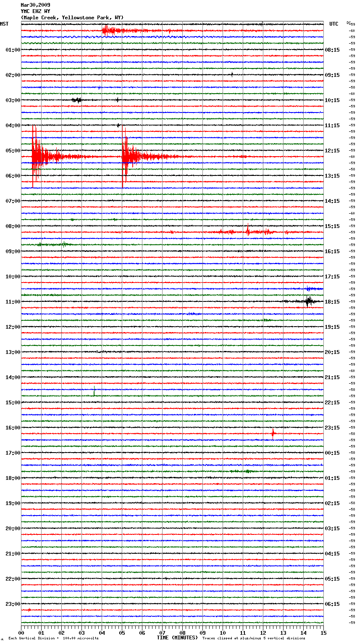Viewport: 357px width, 644px height.
Task: Select the 05:00 MST time label
Action: point(13,151)
